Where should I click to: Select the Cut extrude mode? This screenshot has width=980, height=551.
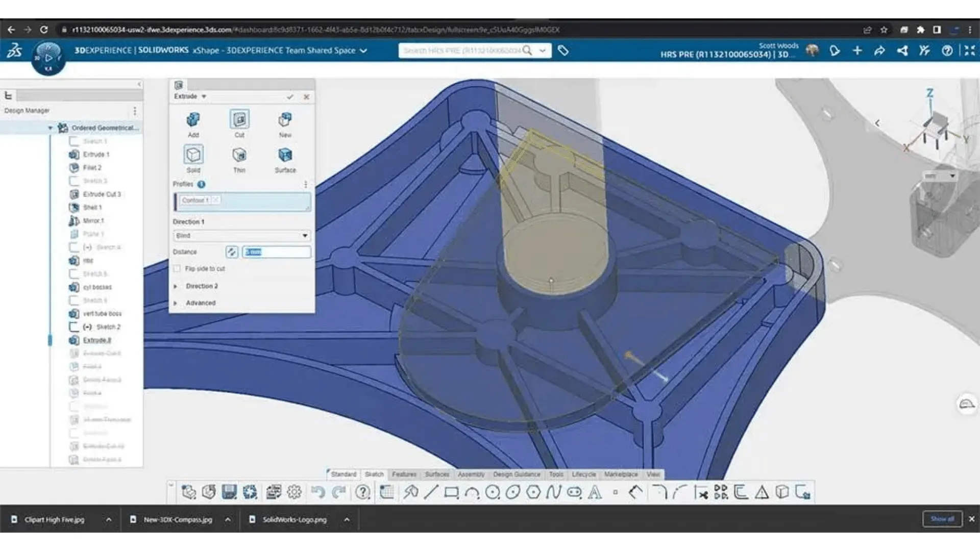(239, 124)
